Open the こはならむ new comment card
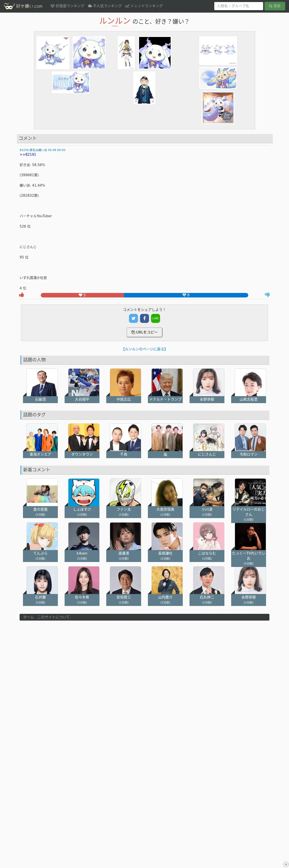The image size is (289, 868). click(207, 542)
